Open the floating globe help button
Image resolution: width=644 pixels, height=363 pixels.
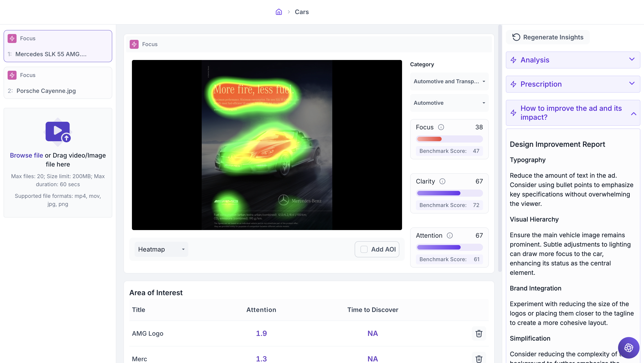coord(629,348)
